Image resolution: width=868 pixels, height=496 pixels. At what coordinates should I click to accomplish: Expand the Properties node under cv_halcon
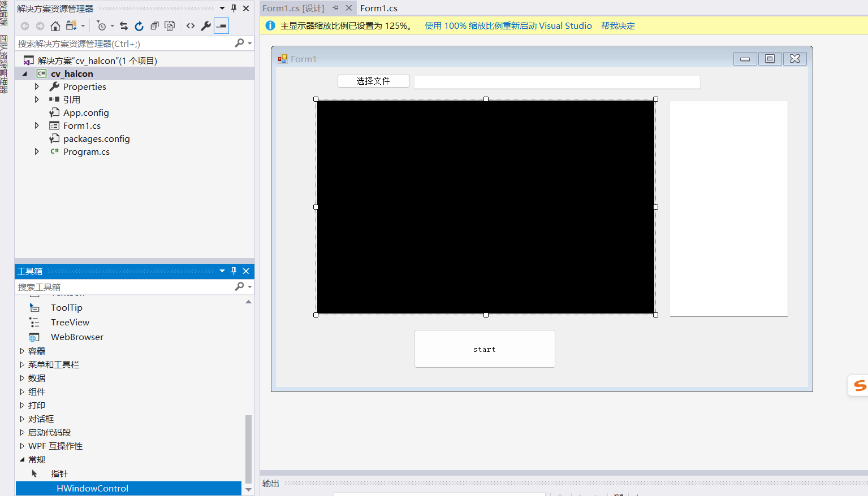tap(36, 86)
